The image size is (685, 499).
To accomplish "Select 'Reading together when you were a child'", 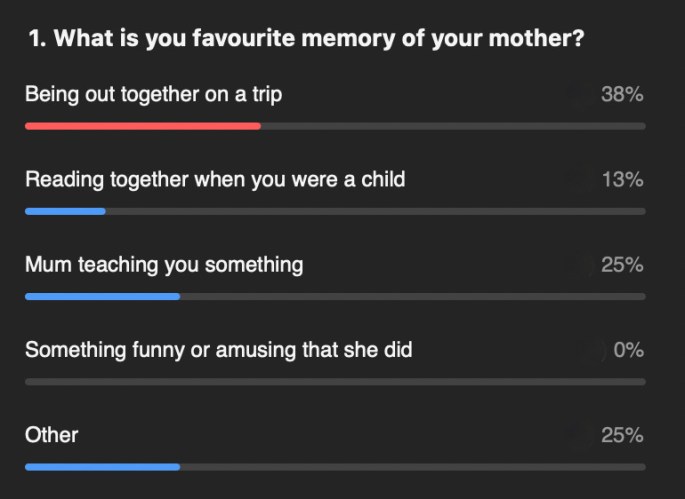I will pyautogui.click(x=215, y=180).
